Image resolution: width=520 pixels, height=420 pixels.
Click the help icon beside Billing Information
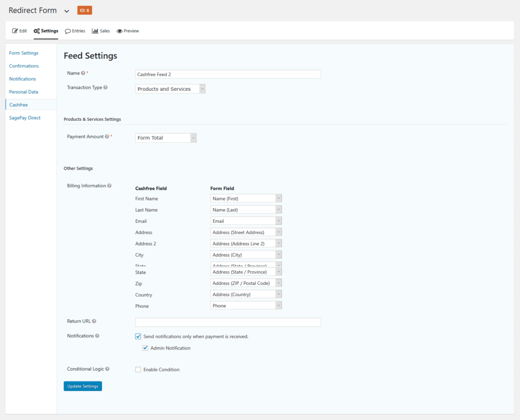click(110, 186)
